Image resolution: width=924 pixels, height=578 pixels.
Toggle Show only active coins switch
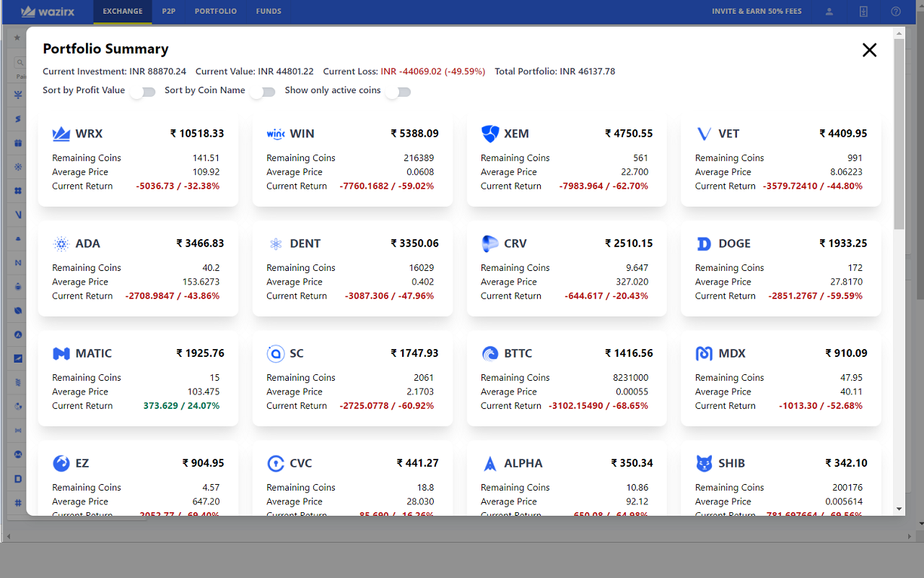398,92
